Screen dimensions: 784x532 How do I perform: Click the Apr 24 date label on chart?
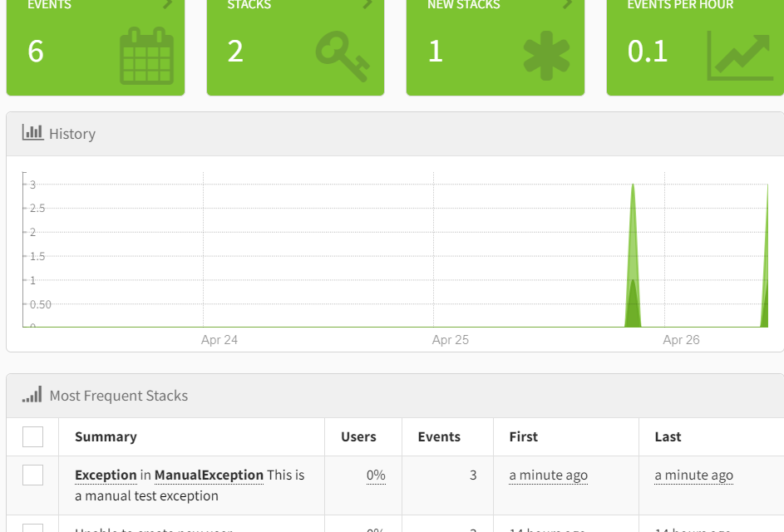[219, 340]
